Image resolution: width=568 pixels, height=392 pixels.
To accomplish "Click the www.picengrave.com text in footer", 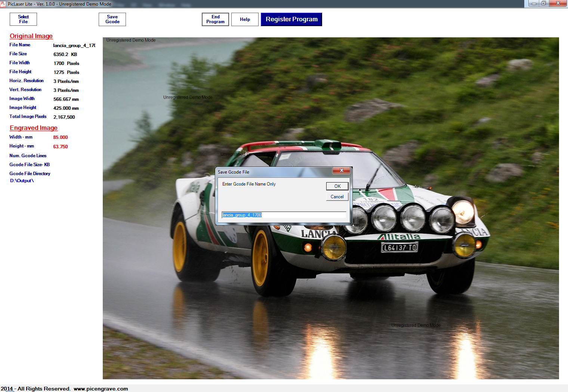I will [101, 389].
